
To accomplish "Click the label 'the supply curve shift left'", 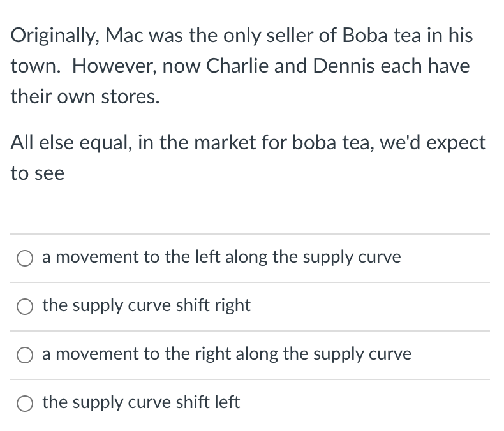I will 141,402.
